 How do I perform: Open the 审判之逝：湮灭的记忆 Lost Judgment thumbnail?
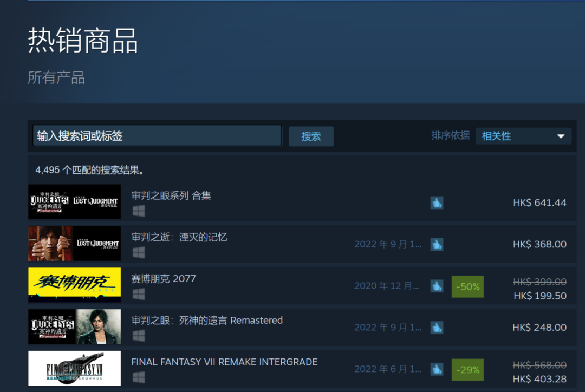pyautogui.click(x=75, y=243)
